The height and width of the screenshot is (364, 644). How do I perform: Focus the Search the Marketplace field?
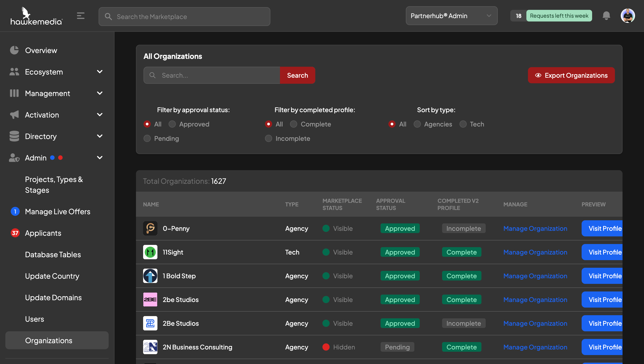184,17
